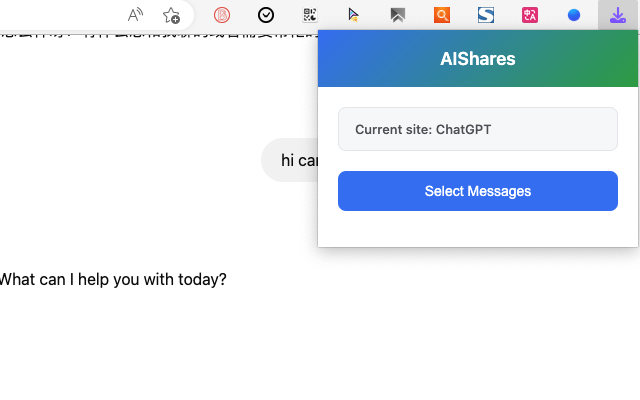
Task: Open the colorful cursor arrow extension
Action: pyautogui.click(x=353, y=15)
